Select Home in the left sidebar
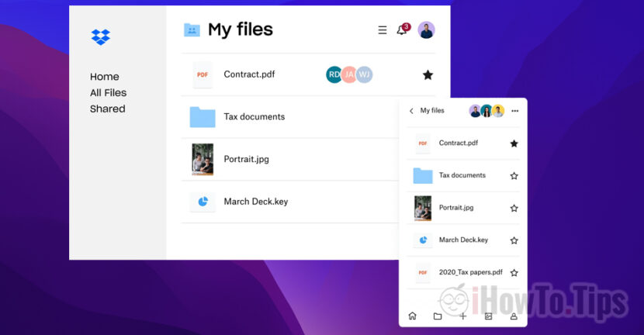The image size is (644, 335). pyautogui.click(x=105, y=77)
